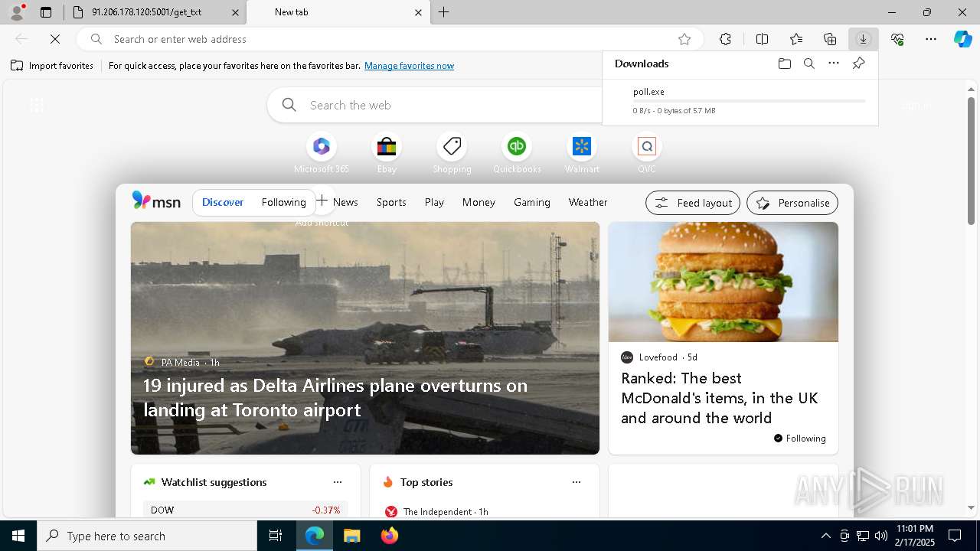This screenshot has height=551, width=980.
Task: Toggle the Downloads toolbar button
Action: (x=863, y=39)
